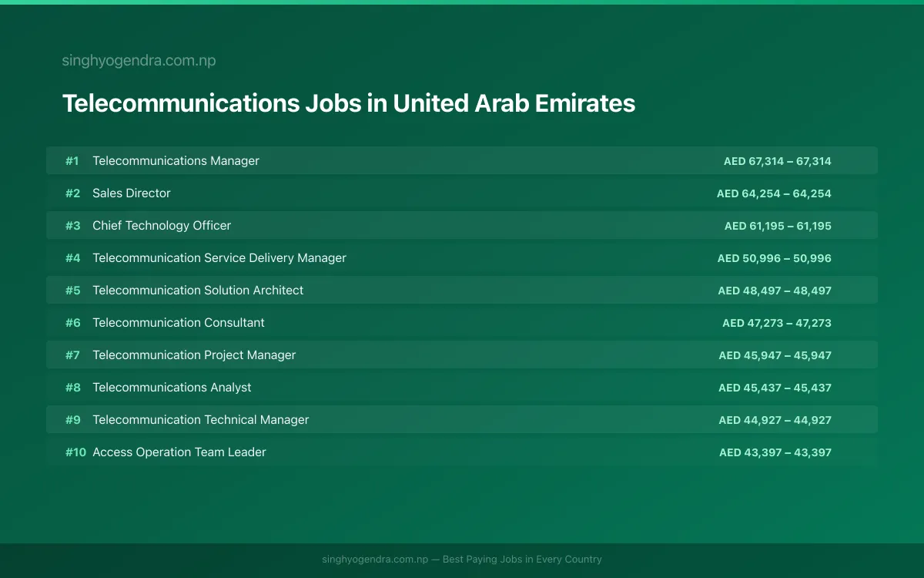The image size is (924, 578).
Task: Click salary AED 45,947 – 45,947
Action: pyautogui.click(x=775, y=355)
